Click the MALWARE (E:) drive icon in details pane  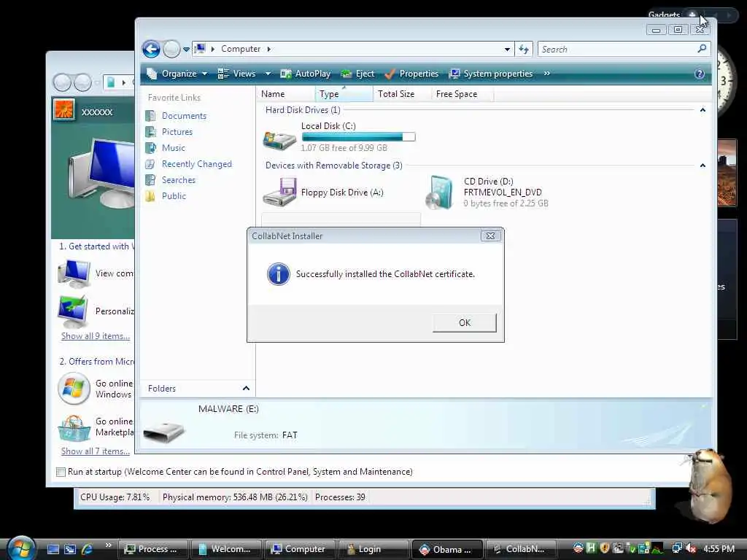[163, 432]
